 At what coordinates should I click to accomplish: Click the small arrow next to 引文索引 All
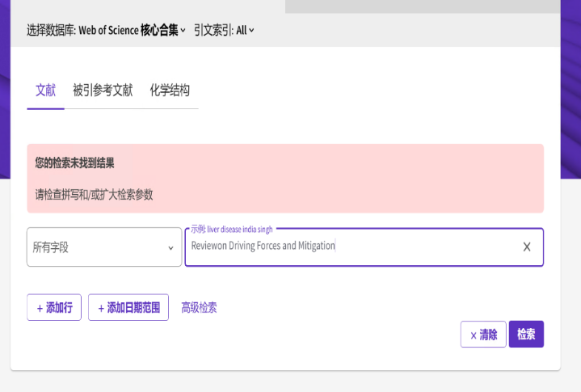coord(251,31)
